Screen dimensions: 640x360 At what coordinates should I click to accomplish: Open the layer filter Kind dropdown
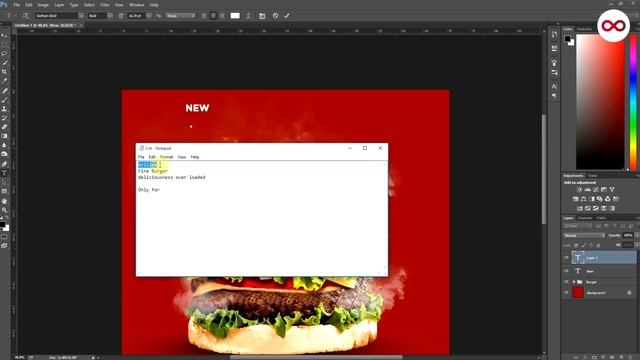(577, 226)
